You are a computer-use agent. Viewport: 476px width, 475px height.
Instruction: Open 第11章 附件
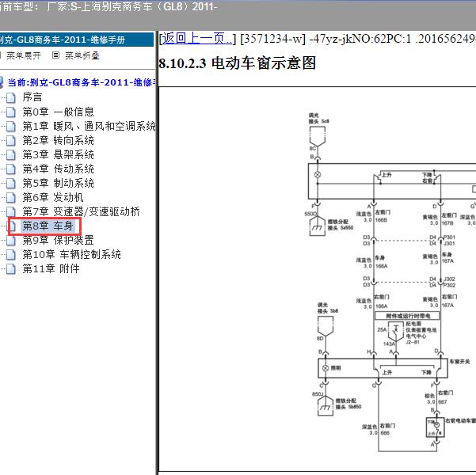[x=51, y=268]
